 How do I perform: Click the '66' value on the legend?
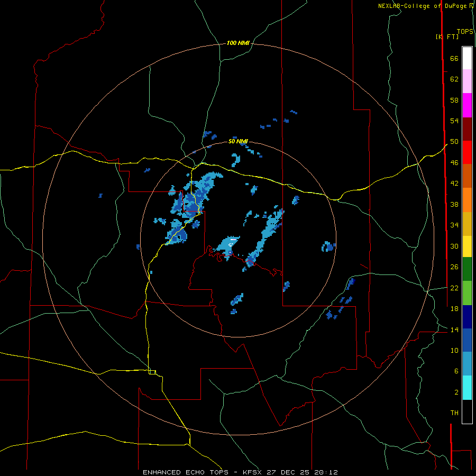pyautogui.click(x=454, y=59)
